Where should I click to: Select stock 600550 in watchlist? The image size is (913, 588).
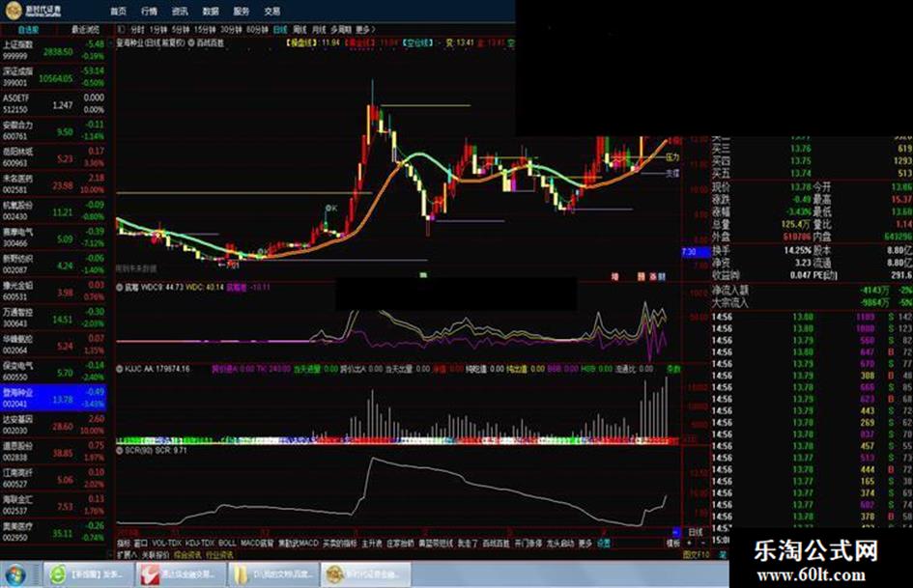(x=53, y=372)
